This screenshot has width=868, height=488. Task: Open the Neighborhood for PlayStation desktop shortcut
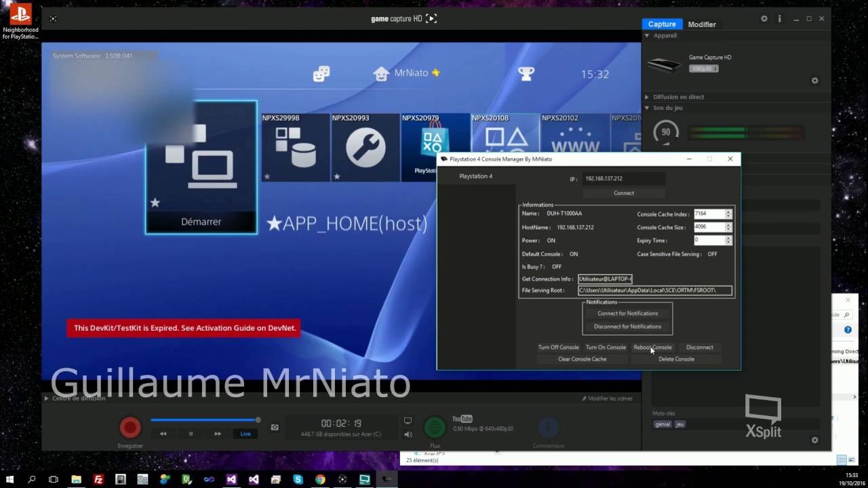20,21
